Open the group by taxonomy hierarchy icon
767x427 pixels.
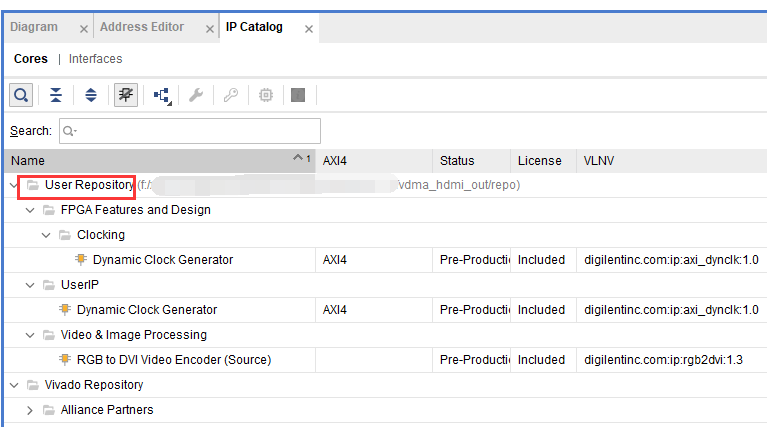[162, 95]
